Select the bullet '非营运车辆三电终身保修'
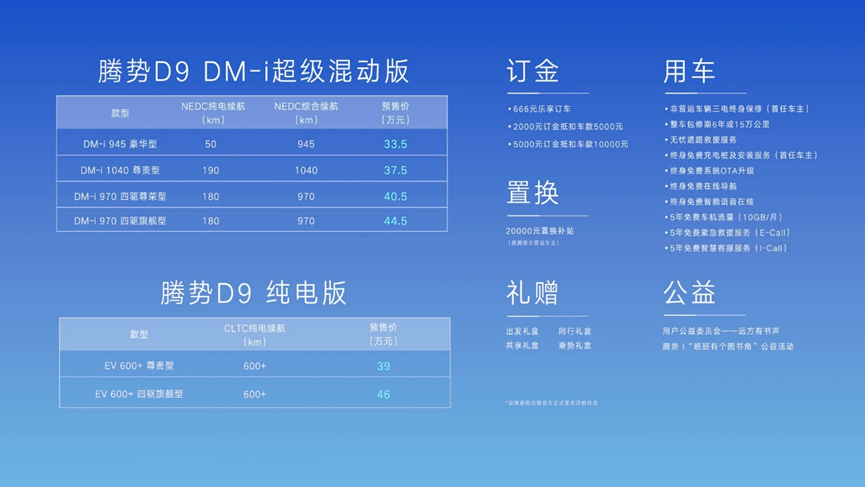This screenshot has height=487, width=865. tap(737, 109)
